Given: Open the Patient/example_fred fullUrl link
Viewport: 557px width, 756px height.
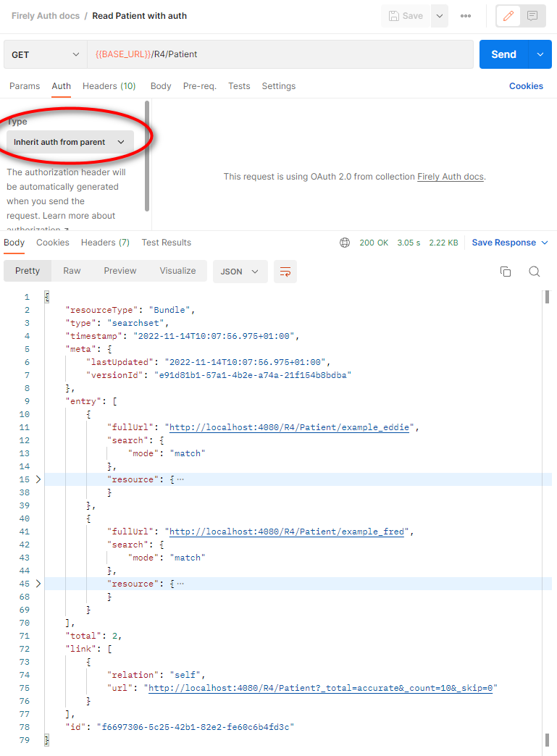Looking at the screenshot, I should pos(287,532).
